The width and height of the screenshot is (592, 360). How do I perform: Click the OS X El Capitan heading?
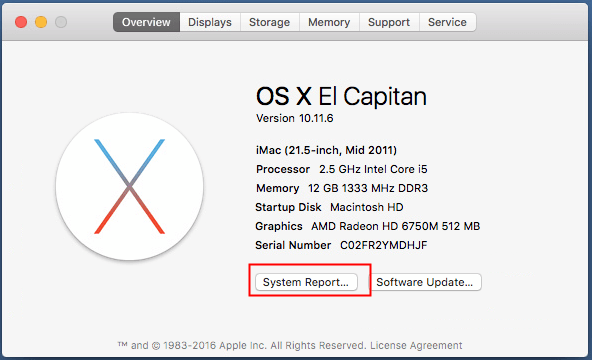click(x=341, y=96)
